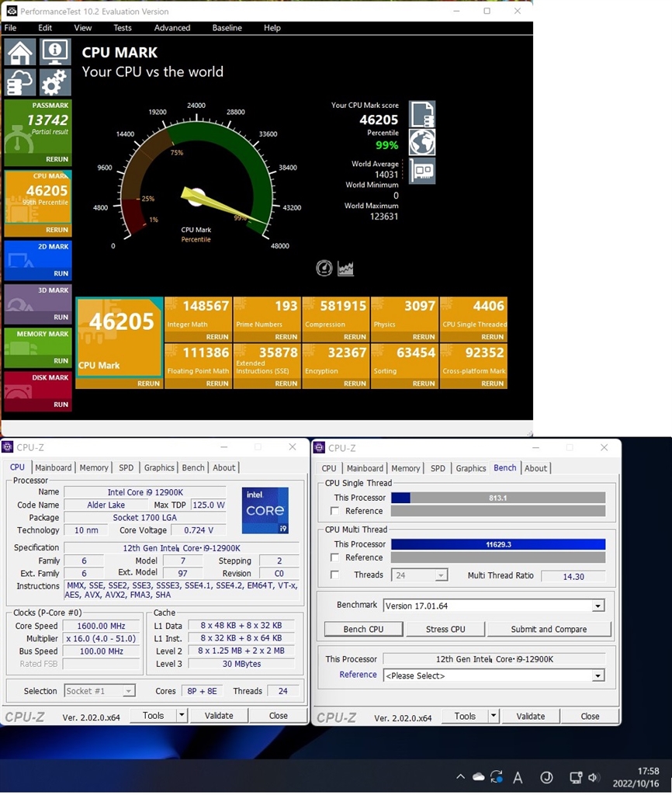Click the hardware component card icon
Screen dimensions: 672x795
421,171
